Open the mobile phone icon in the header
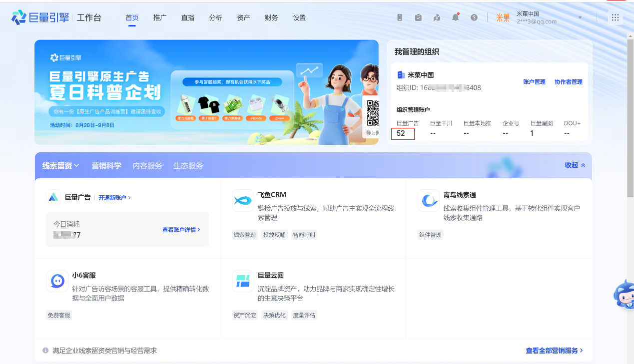634x364 pixels. tap(400, 17)
